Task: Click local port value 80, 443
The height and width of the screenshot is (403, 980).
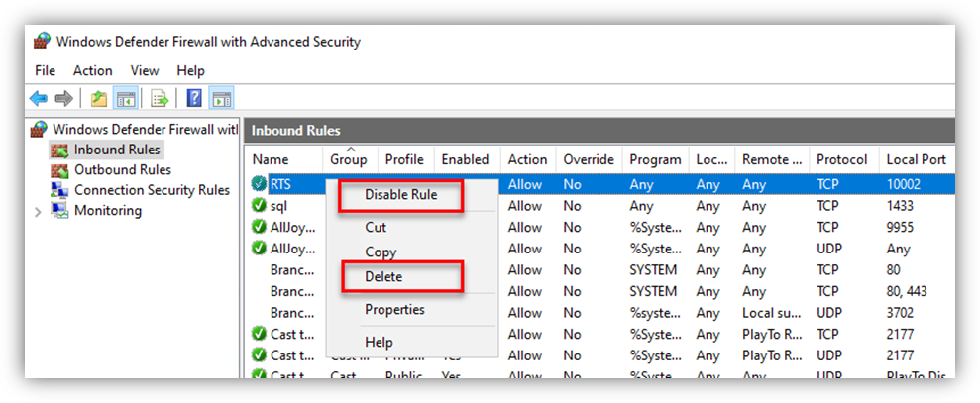Action: [x=907, y=291]
